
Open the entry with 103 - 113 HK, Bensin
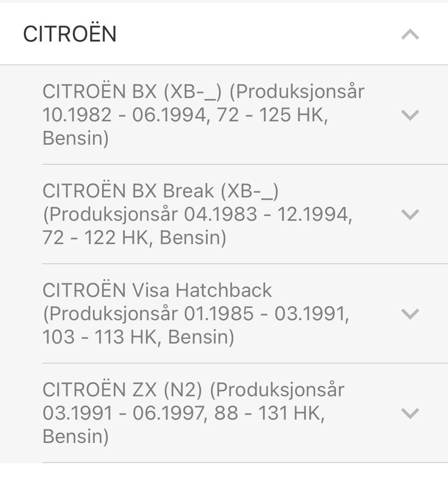click(224, 313)
